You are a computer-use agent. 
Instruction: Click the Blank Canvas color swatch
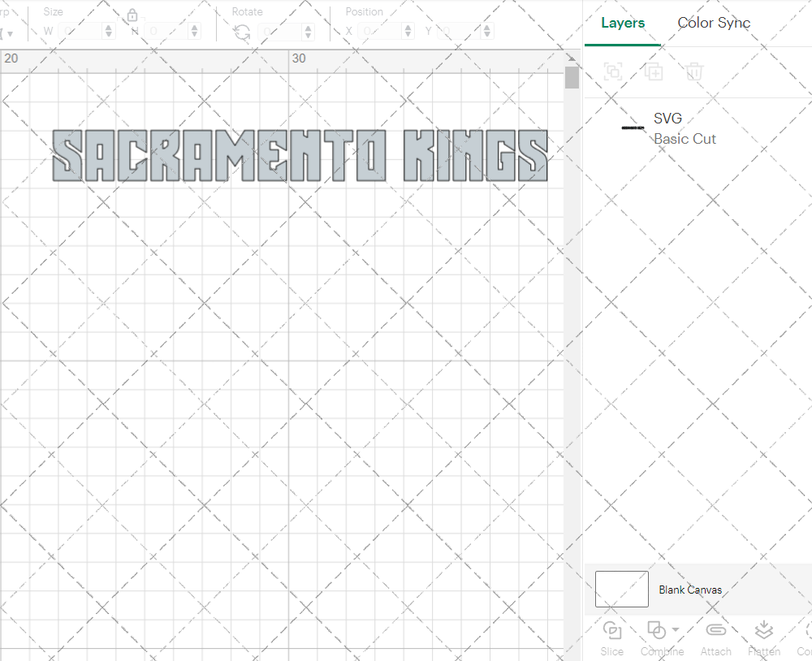pos(621,589)
